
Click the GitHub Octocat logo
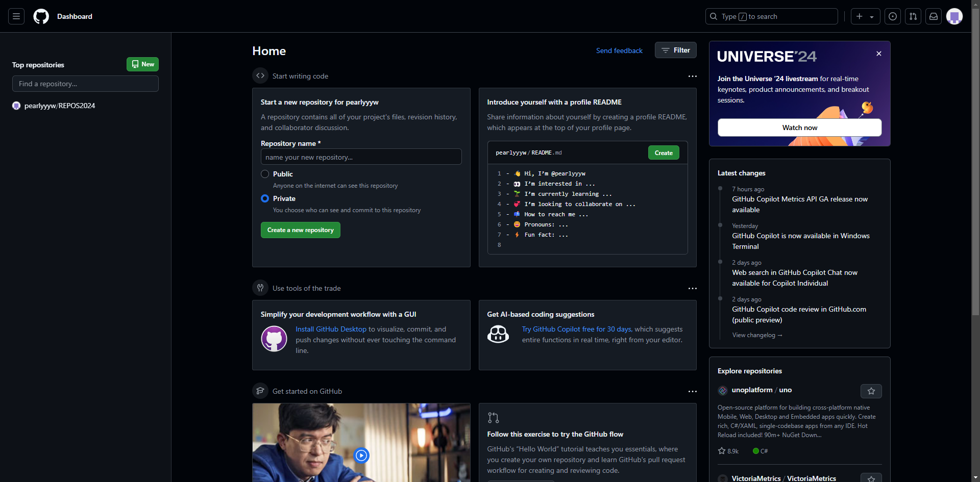click(x=41, y=16)
